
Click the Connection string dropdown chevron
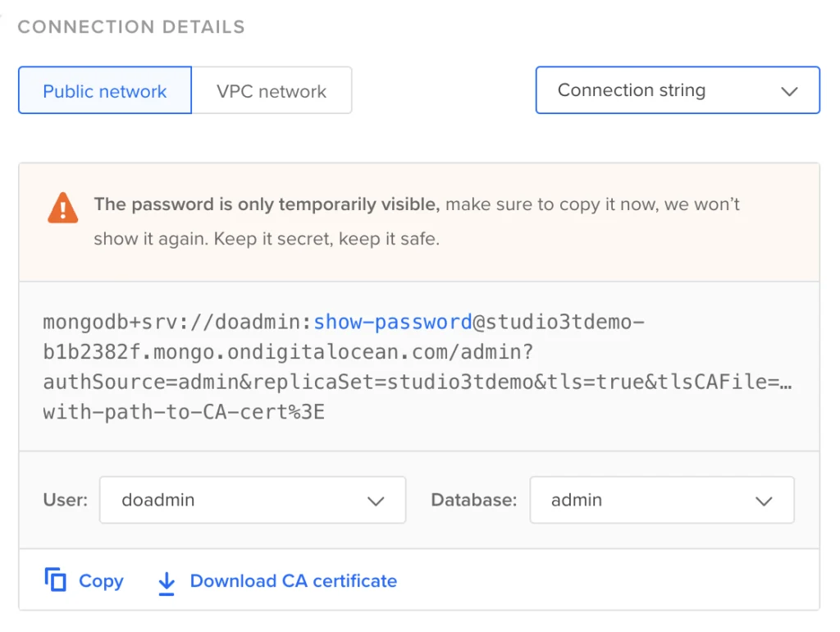tap(789, 91)
